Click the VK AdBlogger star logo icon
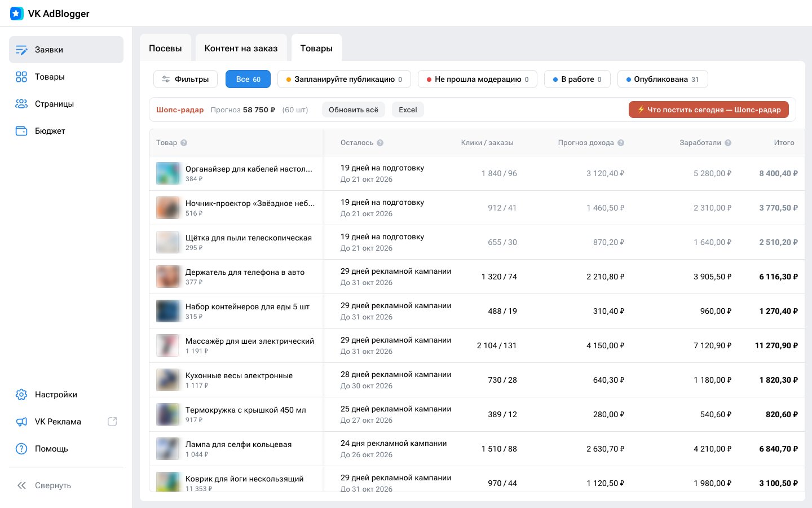The image size is (812, 508). coord(17,14)
